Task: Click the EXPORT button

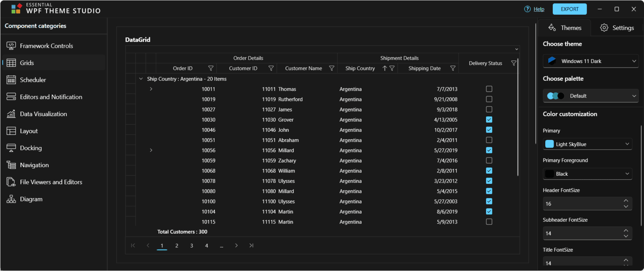Action: pos(569,8)
